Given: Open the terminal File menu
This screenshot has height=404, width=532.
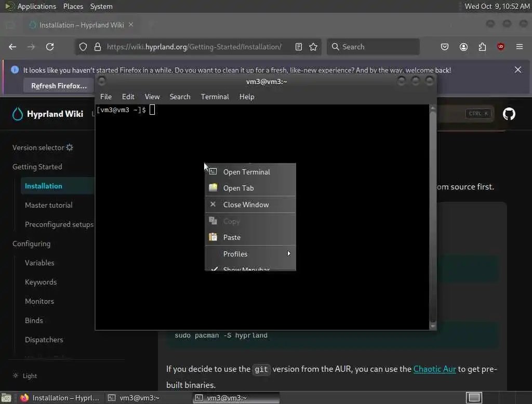Looking at the screenshot, I should tap(106, 97).
